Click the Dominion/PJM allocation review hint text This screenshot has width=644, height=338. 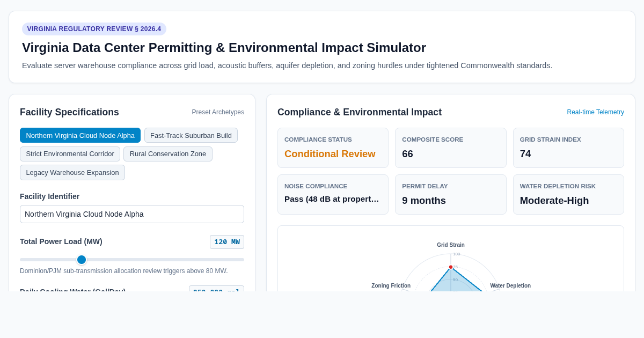click(x=124, y=271)
